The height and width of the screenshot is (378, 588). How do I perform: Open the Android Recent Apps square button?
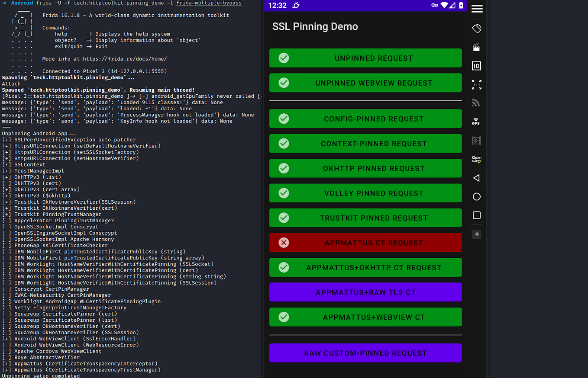pos(476,215)
